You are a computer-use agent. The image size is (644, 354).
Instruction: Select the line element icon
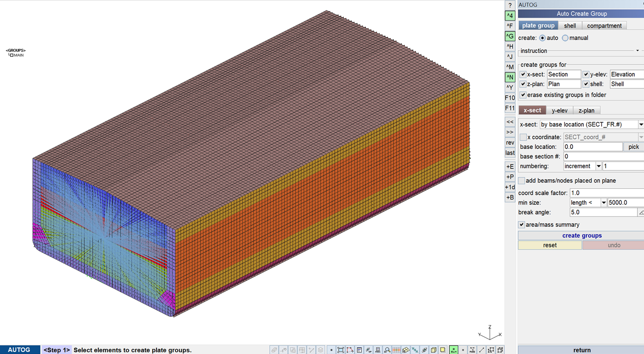(x=481, y=350)
